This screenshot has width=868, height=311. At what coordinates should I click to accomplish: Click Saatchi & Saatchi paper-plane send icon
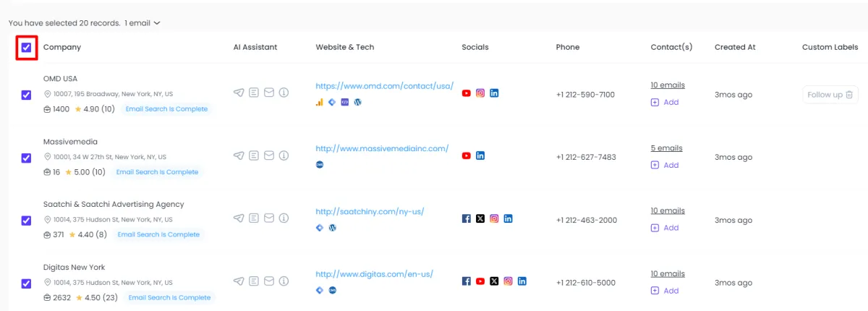(239, 218)
